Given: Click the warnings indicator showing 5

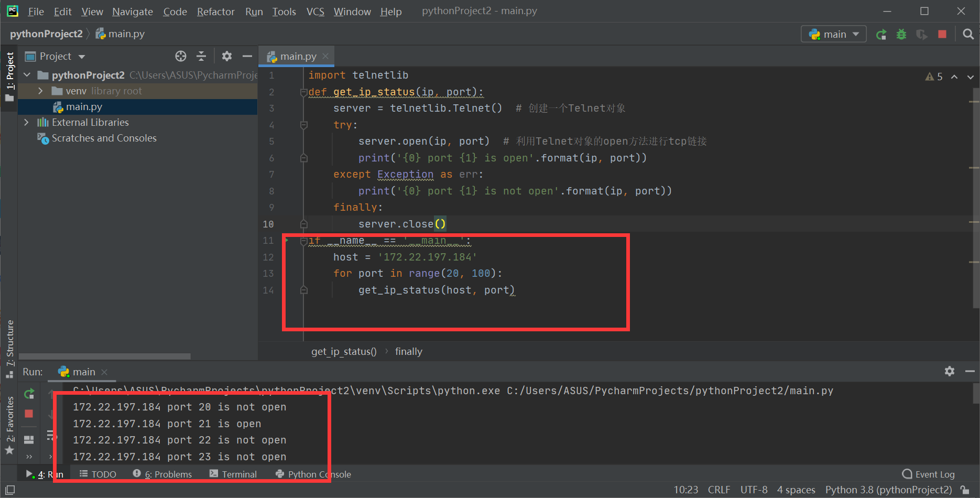Looking at the screenshot, I should tap(934, 77).
